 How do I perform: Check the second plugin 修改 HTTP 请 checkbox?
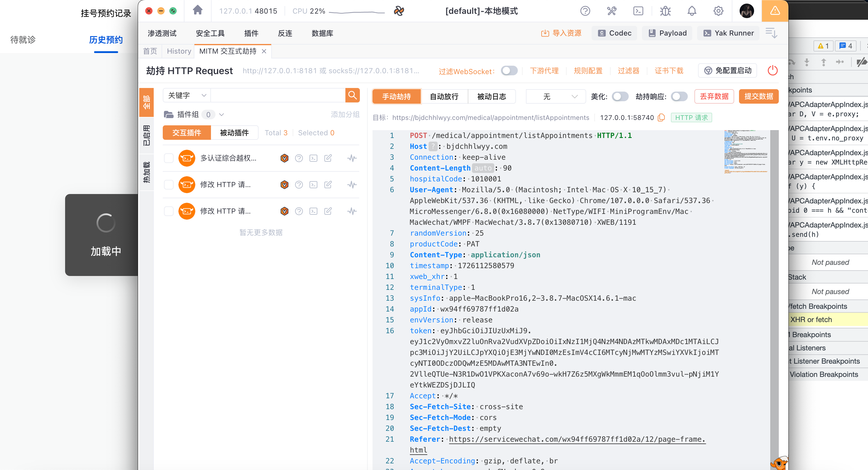(x=168, y=185)
